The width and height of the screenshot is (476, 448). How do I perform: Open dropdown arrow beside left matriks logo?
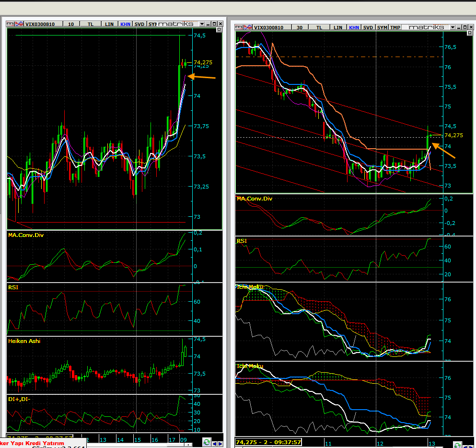coord(202,24)
